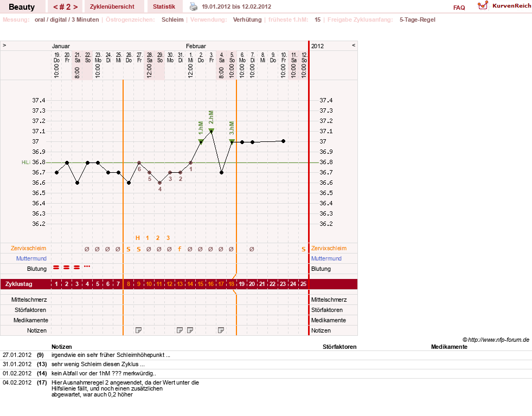This screenshot has height=416, width=532.
Task: Collapse chart right with < arrow
Action: [x=354, y=45]
